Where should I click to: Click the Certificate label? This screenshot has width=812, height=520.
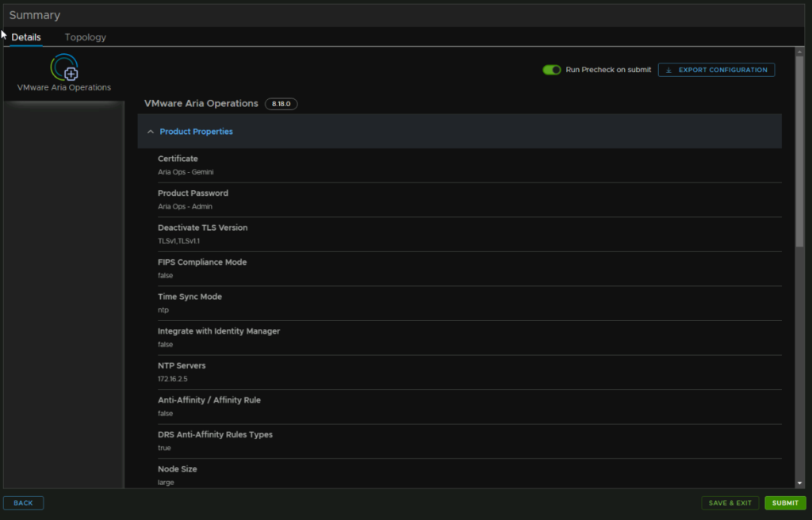[178, 159]
